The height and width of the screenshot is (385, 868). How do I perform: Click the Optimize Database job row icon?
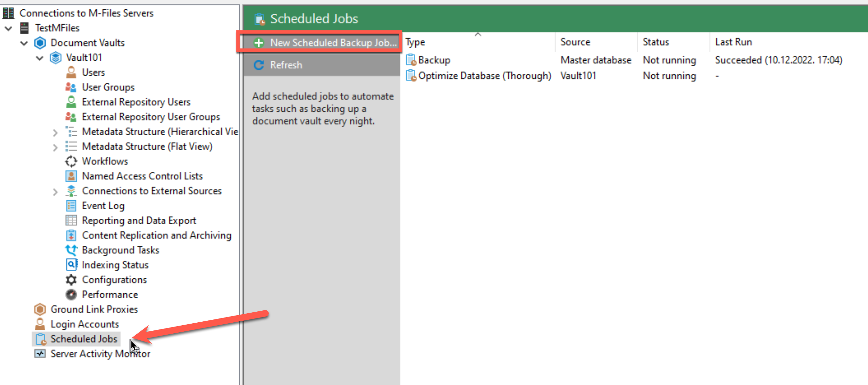411,76
